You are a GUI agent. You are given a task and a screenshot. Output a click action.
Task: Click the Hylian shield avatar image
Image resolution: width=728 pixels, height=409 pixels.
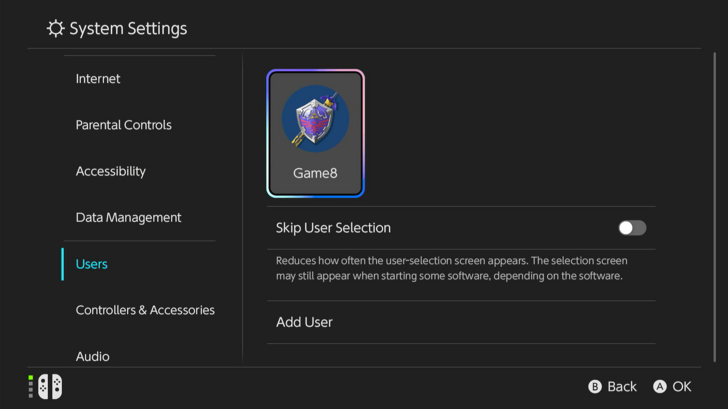pyautogui.click(x=315, y=118)
